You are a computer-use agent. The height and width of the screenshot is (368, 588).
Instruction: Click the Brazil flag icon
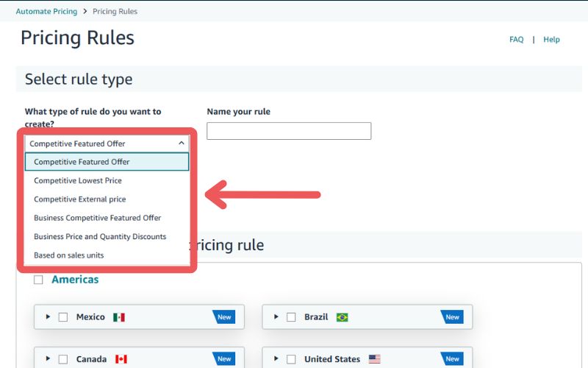click(x=342, y=317)
